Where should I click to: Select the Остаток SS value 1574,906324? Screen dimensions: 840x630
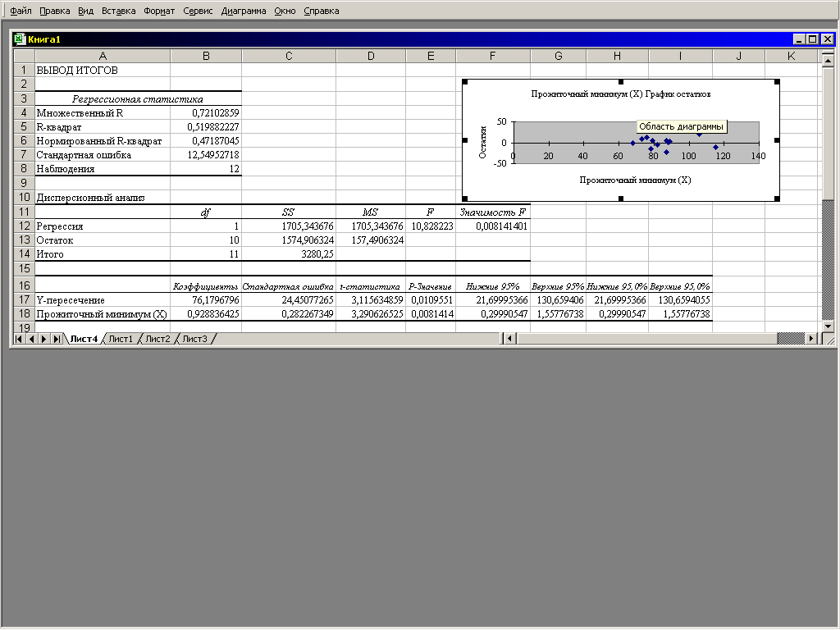pyautogui.click(x=289, y=240)
